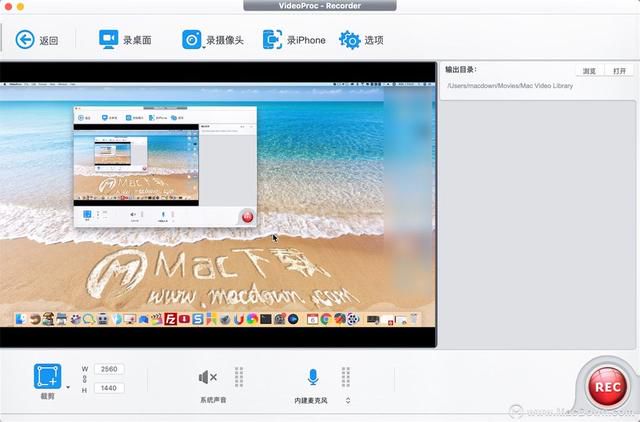Open the small arrow beside the webcam icon
The width and height of the screenshot is (640, 422).
click(203, 48)
